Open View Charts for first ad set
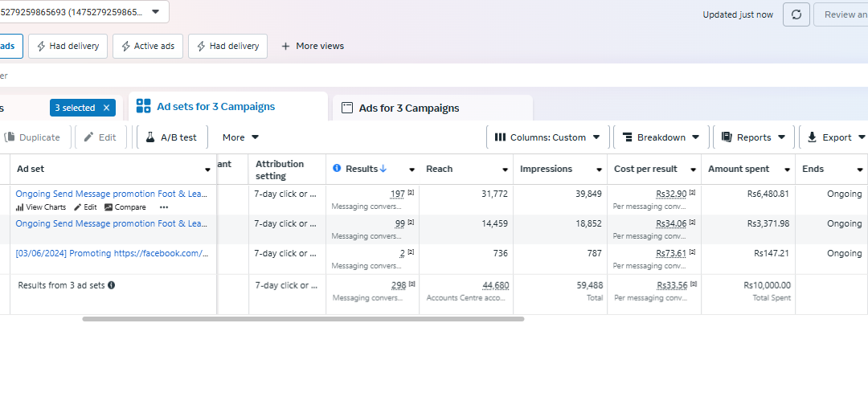Screen dimensions: 868x409 coord(41,207)
